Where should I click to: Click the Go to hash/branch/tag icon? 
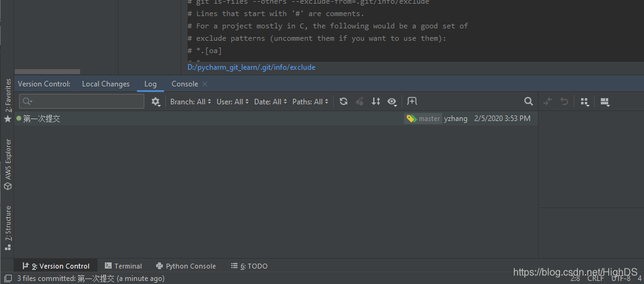(x=376, y=101)
